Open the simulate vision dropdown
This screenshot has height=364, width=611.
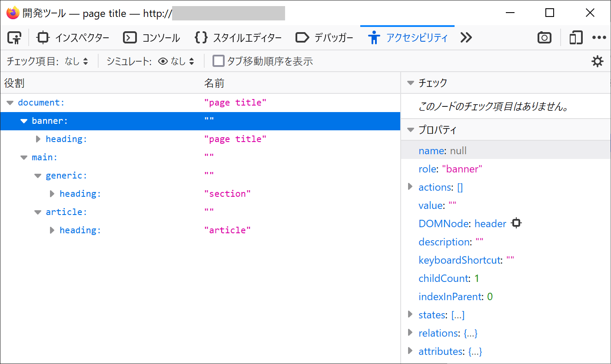click(x=176, y=62)
